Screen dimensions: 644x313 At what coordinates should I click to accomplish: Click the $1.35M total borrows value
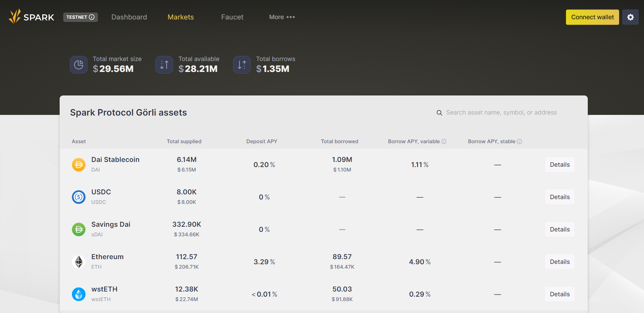coord(273,69)
